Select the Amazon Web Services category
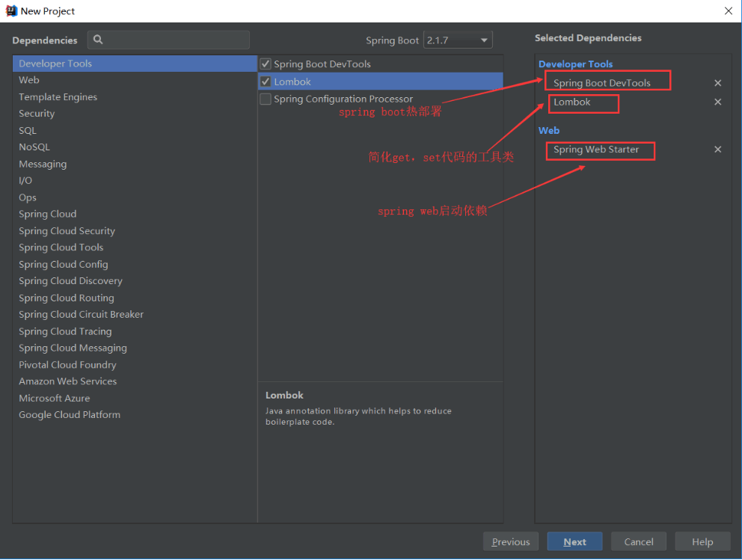Screen dimensions: 742x560 pos(135,381)
